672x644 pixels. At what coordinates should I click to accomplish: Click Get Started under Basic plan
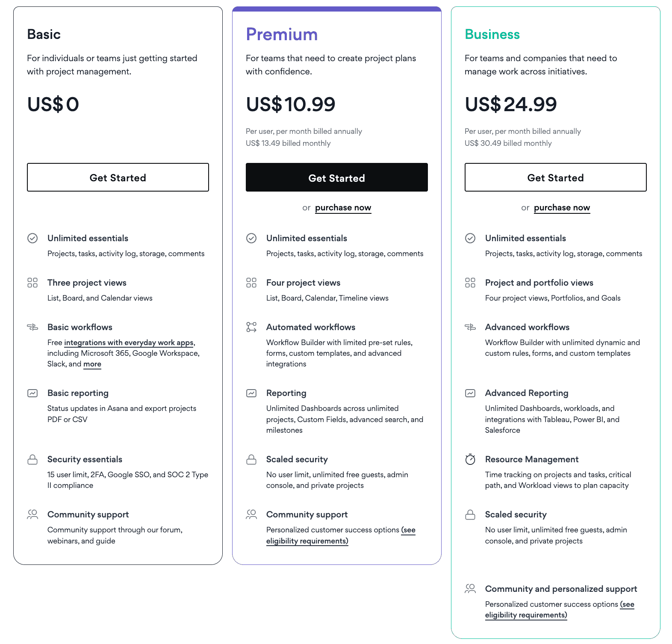(x=118, y=177)
